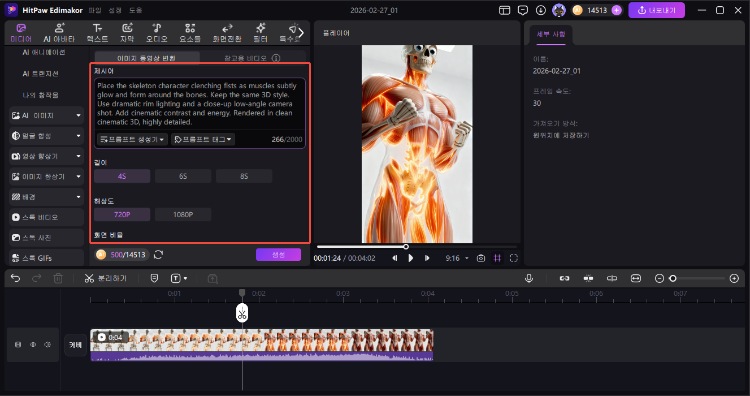Toggle the magnetic snapping icon in timeline toolbar

[x=588, y=278]
